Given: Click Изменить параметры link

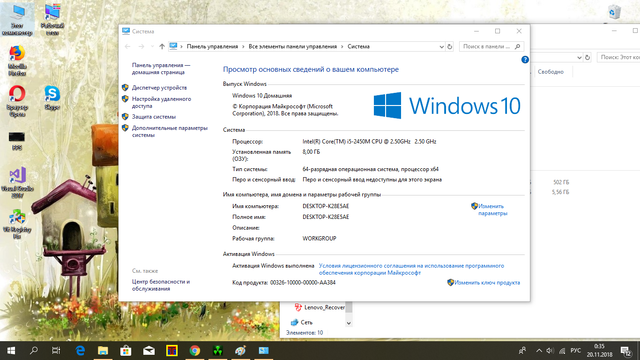Looking at the screenshot, I should tap(493, 210).
